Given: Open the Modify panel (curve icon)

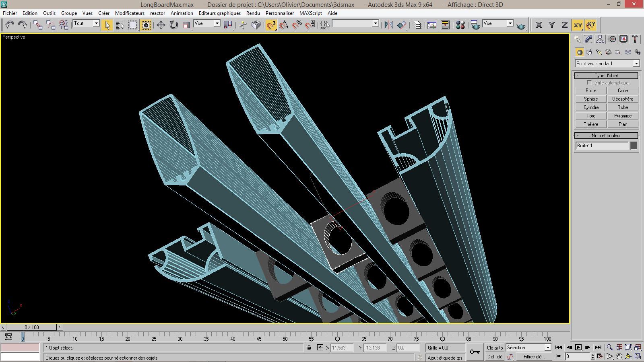Looking at the screenshot, I should click(x=588, y=39).
